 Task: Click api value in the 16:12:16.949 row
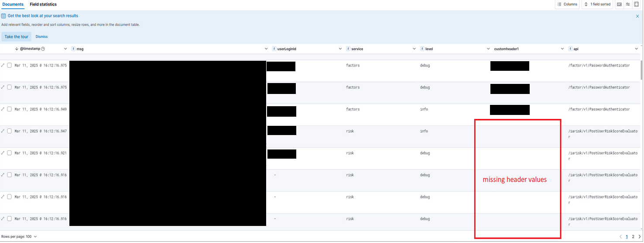click(x=599, y=109)
